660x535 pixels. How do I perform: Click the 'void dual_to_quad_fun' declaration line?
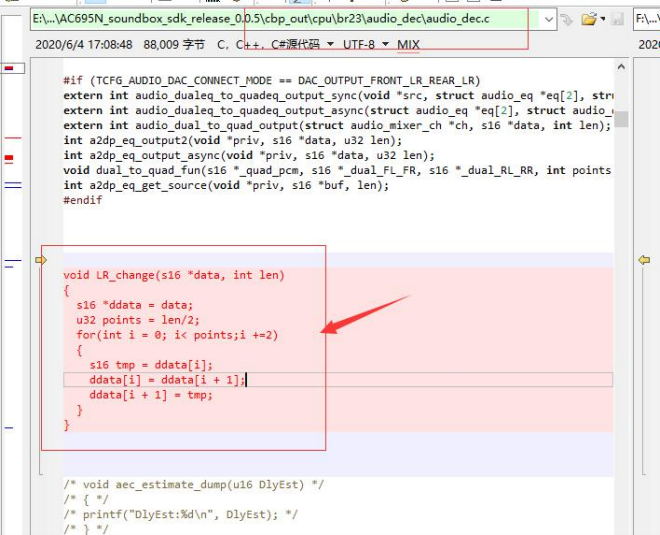(338, 170)
